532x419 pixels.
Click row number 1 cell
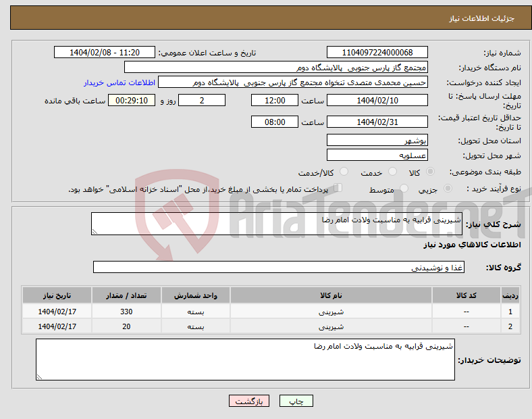coord(510,312)
